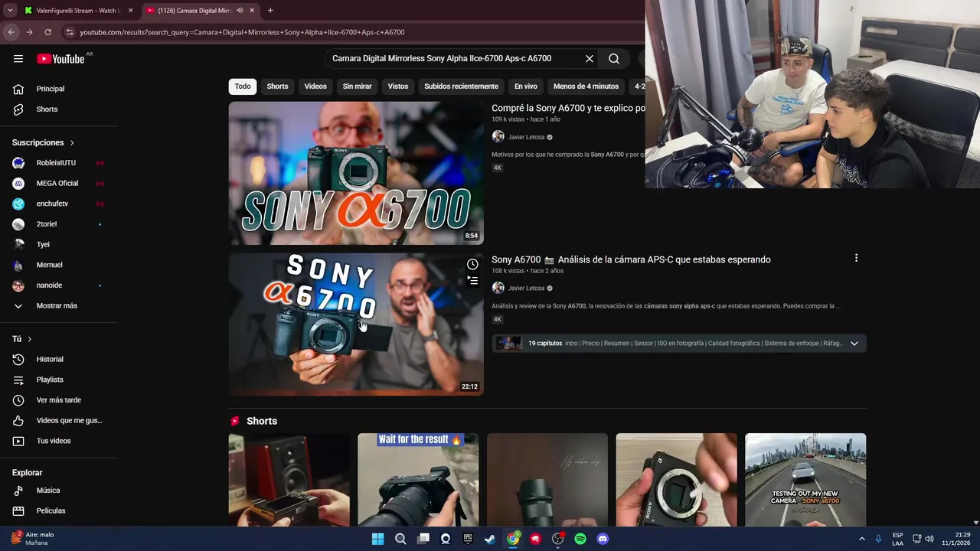Select Subidos recientemente filter chip
The height and width of the screenshot is (551, 980).
click(x=461, y=86)
